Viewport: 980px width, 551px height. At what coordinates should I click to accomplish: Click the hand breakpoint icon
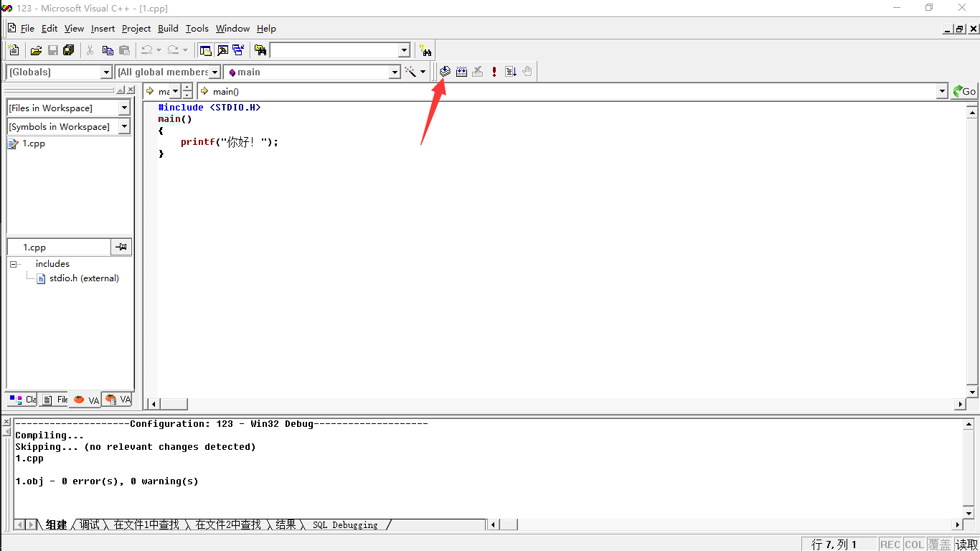tap(527, 72)
